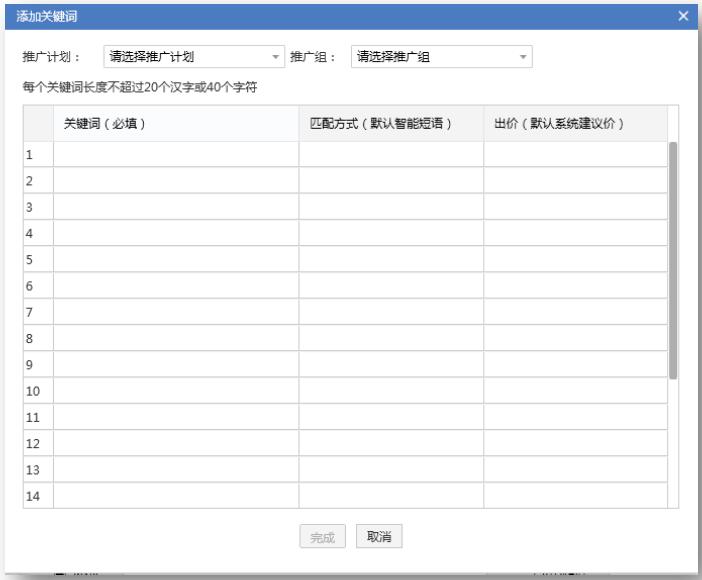Screen dimensions: 702x580
Task: Click the 完成 button
Action: tap(323, 537)
